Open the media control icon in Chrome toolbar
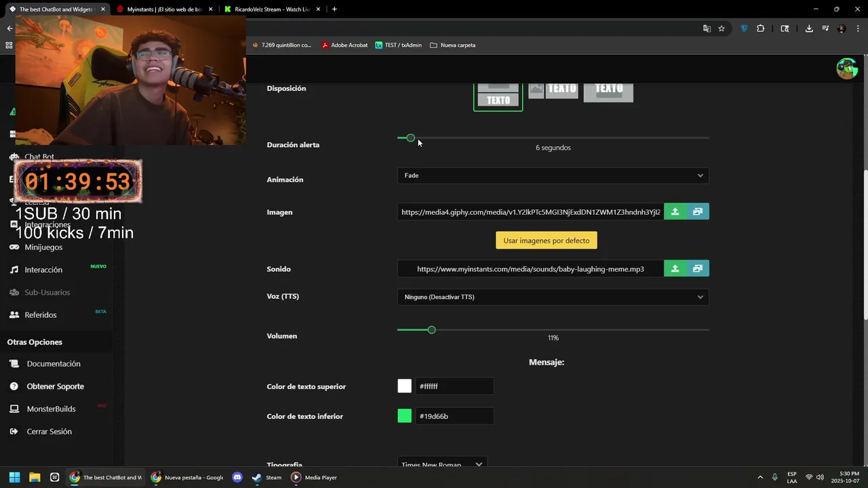The height and width of the screenshot is (488, 868). pyautogui.click(x=825, y=28)
